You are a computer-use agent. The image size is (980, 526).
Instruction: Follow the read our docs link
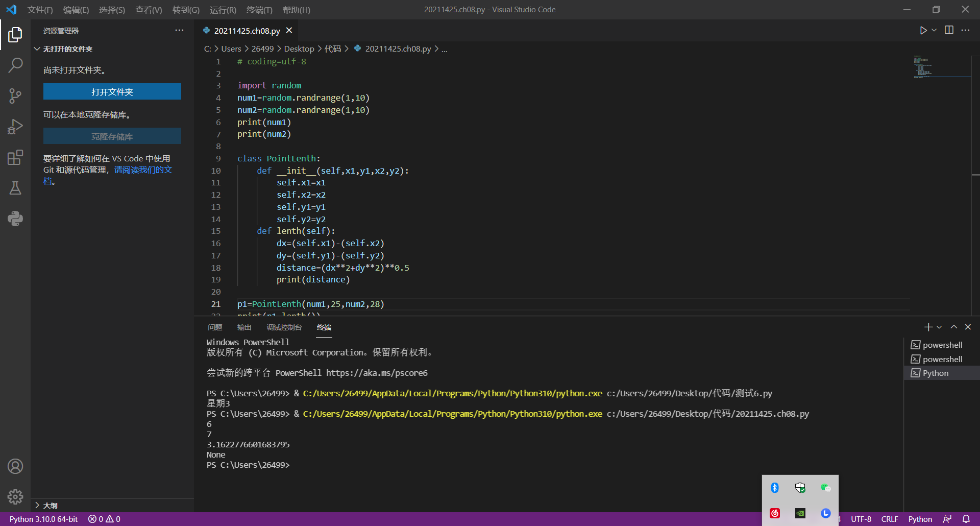tap(143, 170)
